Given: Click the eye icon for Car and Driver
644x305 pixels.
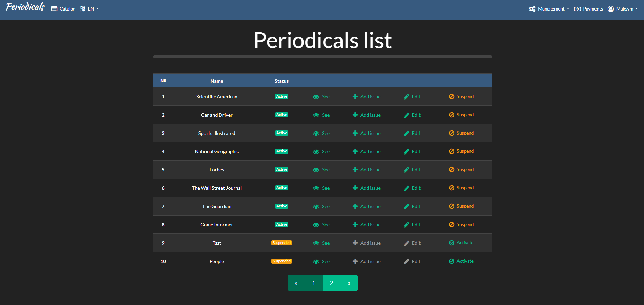Looking at the screenshot, I should (316, 115).
